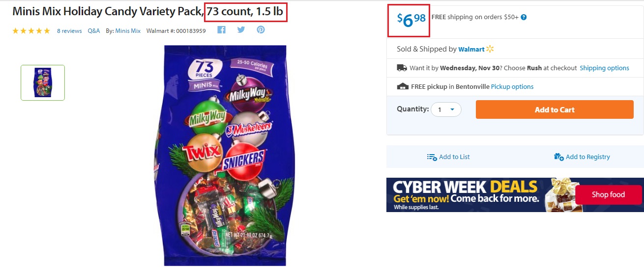The width and height of the screenshot is (644, 270).
Task: Add to List
Action: (x=448, y=157)
